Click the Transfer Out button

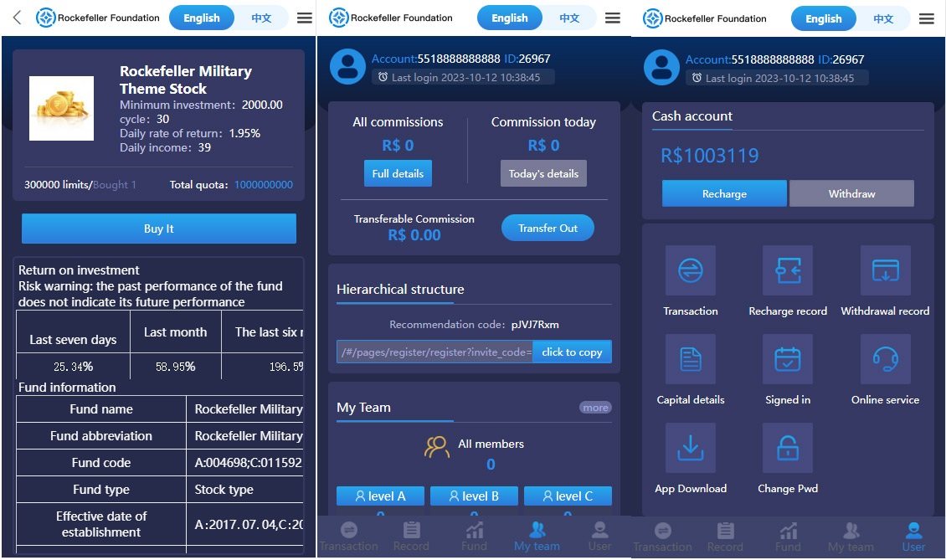pos(548,228)
